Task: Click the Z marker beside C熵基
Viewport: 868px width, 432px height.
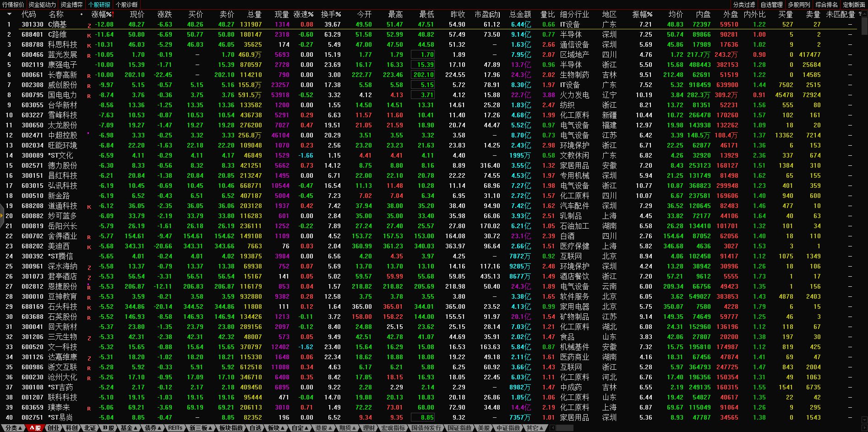Action: pos(89,25)
